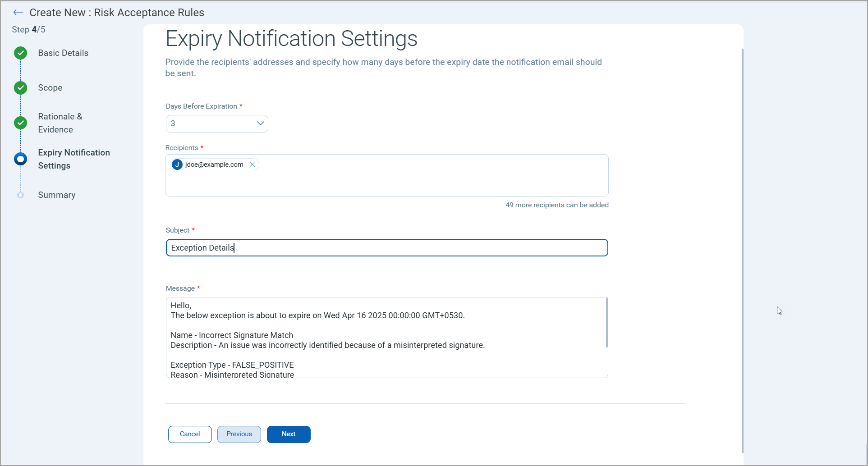Viewport: 868px width, 466px height.
Task: Click the Summary step circle icon
Action: pos(20,195)
